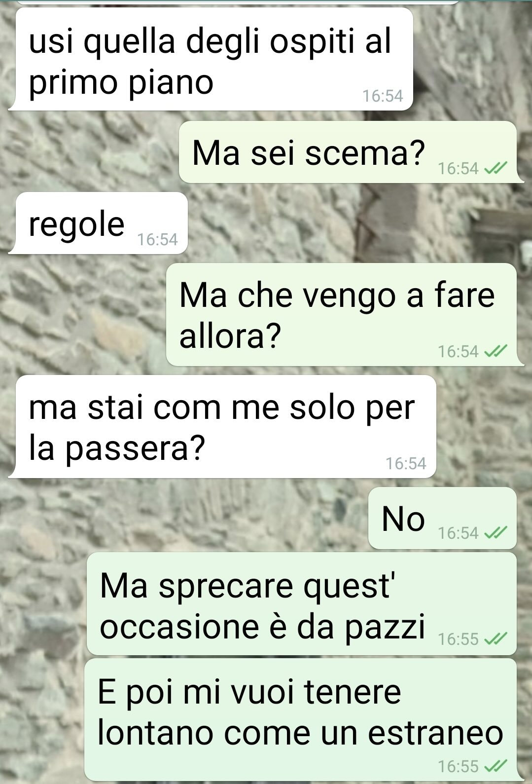Tap the 16:54 timestamp on 'regole'
Image resolution: width=532 pixels, height=784 pixels.
pyautogui.click(x=157, y=239)
